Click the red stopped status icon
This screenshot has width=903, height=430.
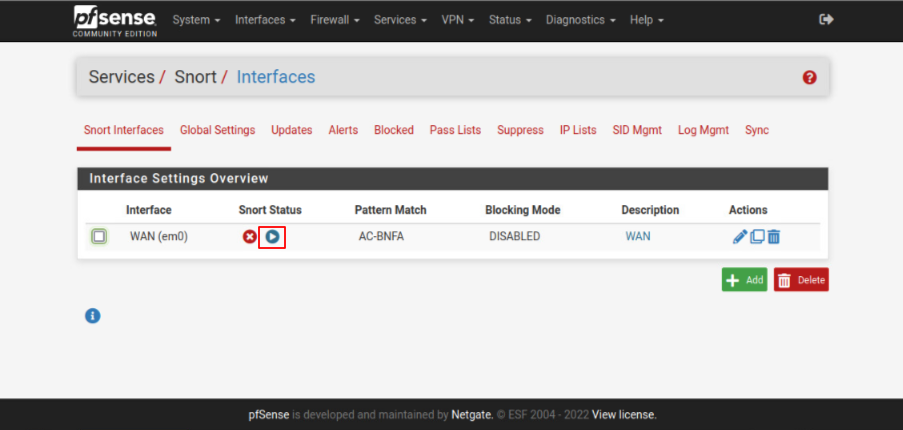pos(250,237)
